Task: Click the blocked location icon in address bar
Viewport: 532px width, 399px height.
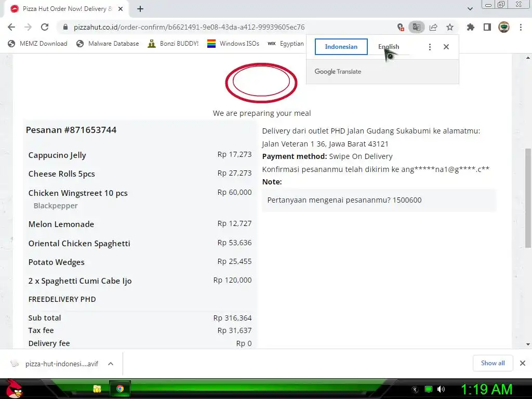Action: (401, 27)
